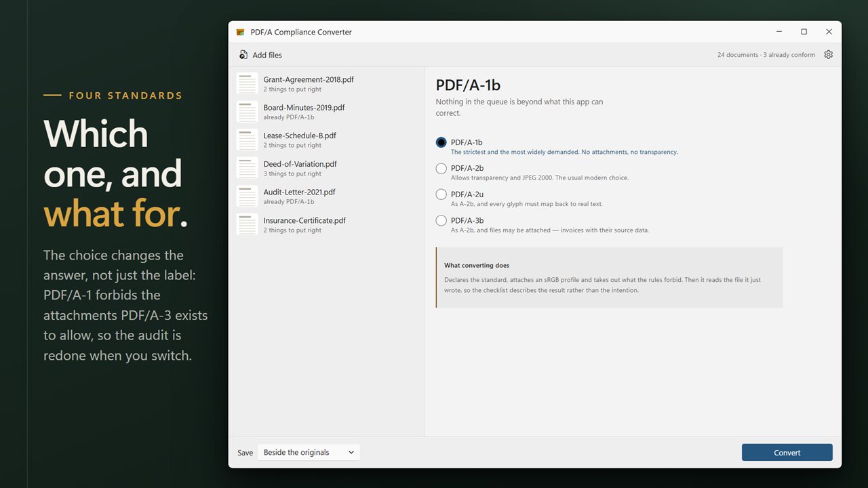Viewport: 868px width, 488px height.
Task: Click the Insurance-Certificate.pdf file name
Action: click(x=304, y=220)
